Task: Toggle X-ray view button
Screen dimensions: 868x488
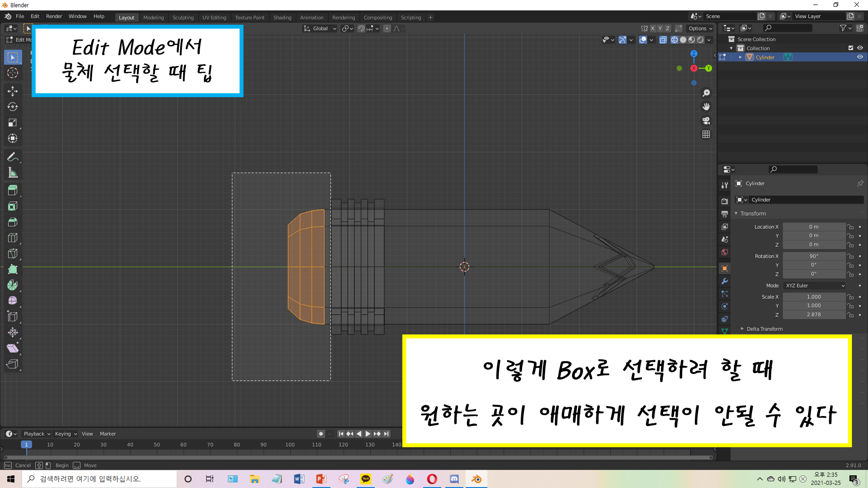Action: pos(663,40)
